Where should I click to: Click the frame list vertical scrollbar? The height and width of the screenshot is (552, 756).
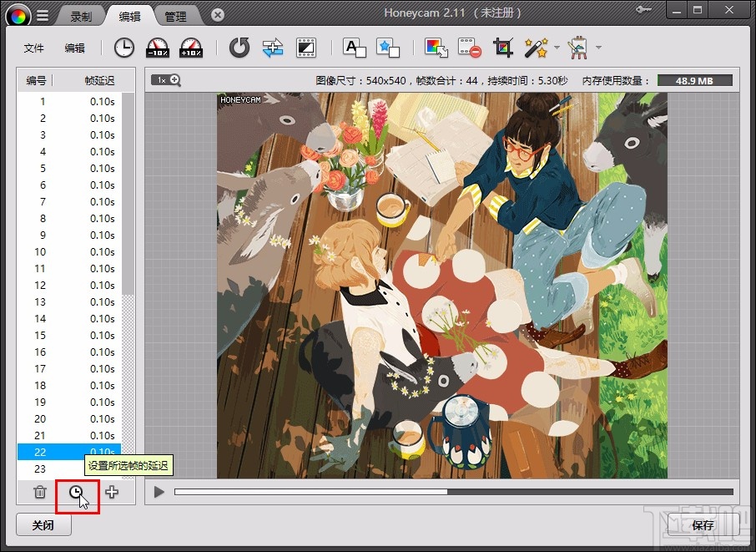128,194
